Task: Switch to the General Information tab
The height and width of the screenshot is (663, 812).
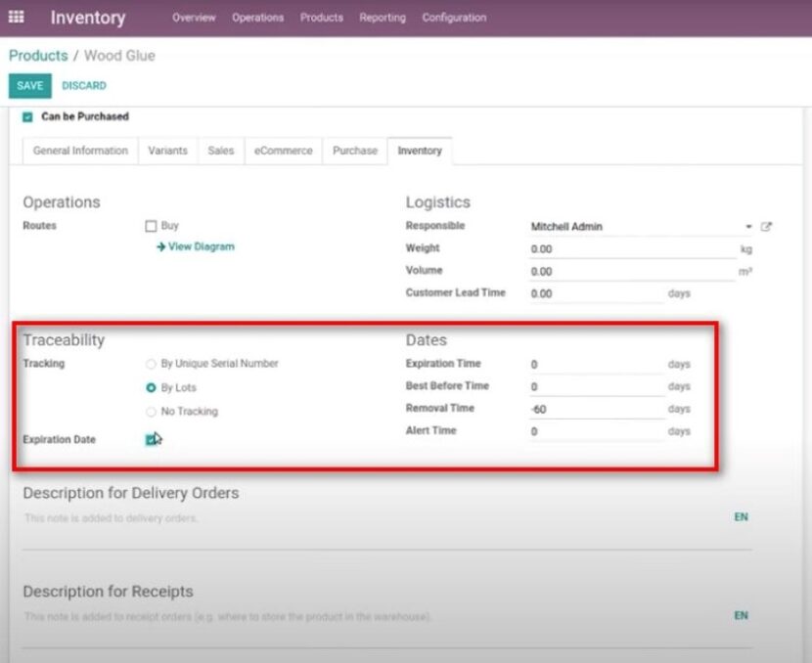Action: point(78,151)
